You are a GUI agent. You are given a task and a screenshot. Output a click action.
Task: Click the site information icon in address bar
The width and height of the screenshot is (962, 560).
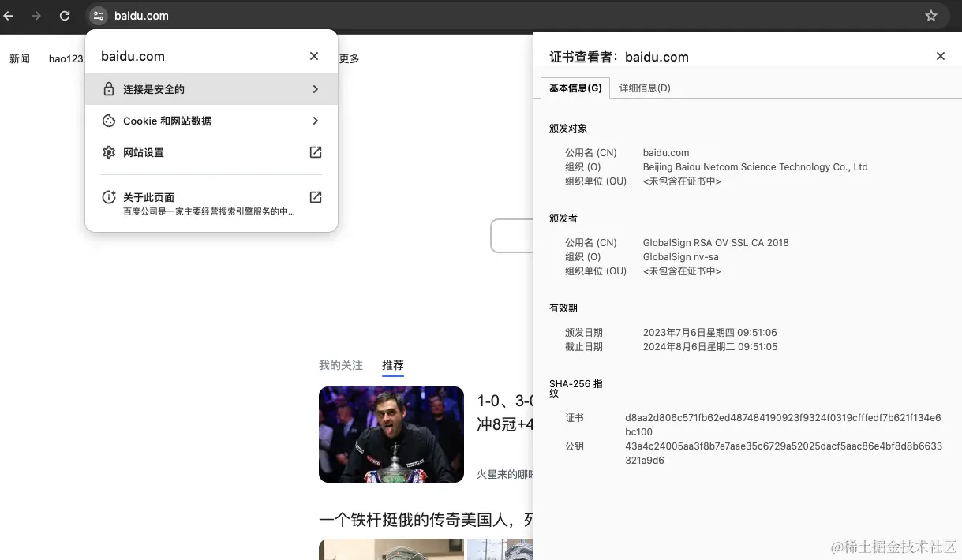point(97,16)
